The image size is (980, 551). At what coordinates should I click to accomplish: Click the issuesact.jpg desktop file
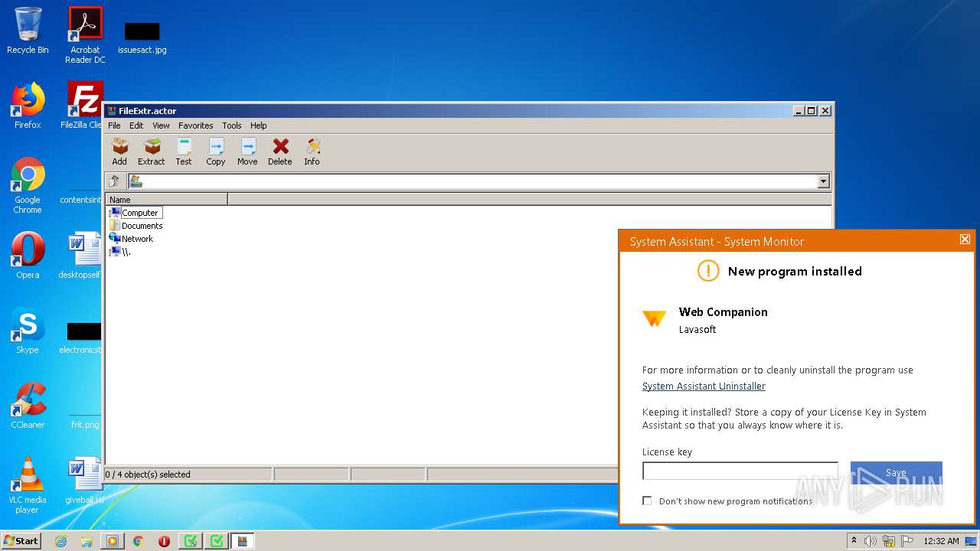[x=142, y=37]
